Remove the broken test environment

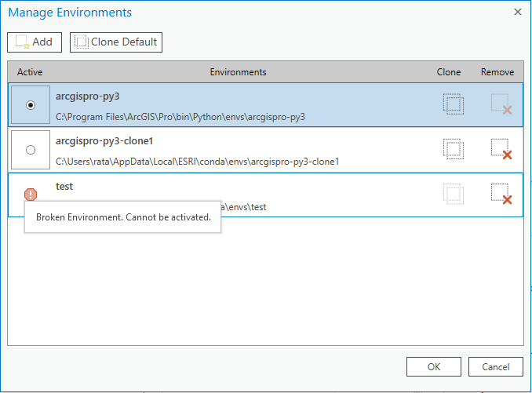click(x=501, y=194)
